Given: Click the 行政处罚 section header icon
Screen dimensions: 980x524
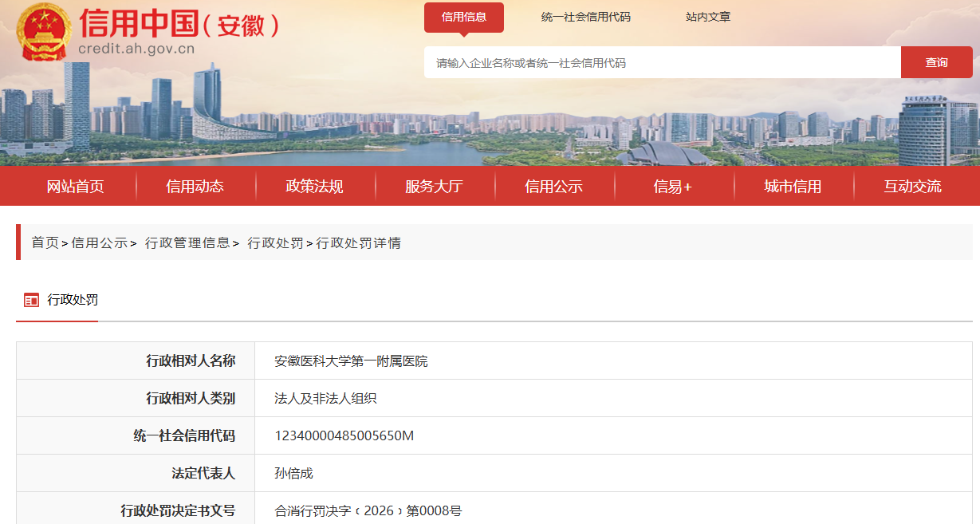Looking at the screenshot, I should click(x=31, y=301).
